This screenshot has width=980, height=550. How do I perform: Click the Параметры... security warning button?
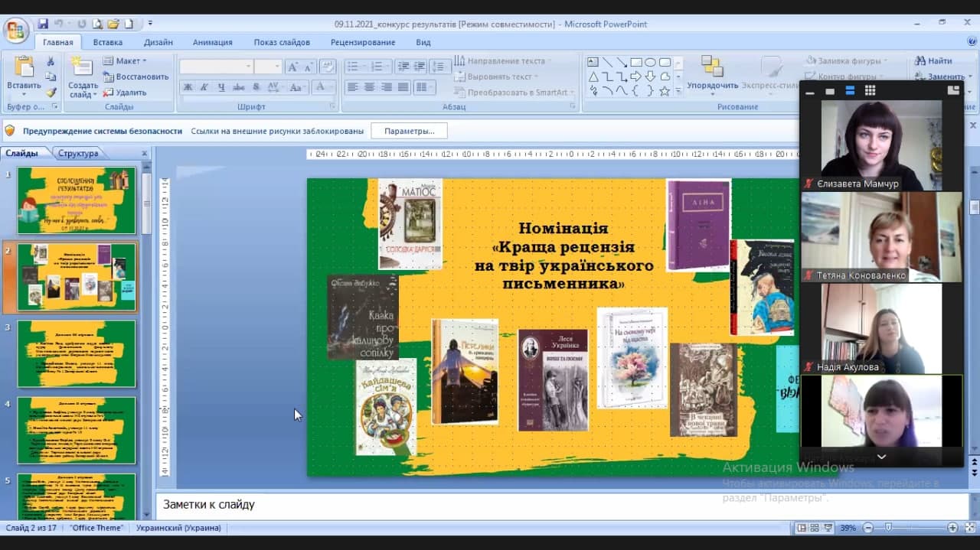coord(409,131)
